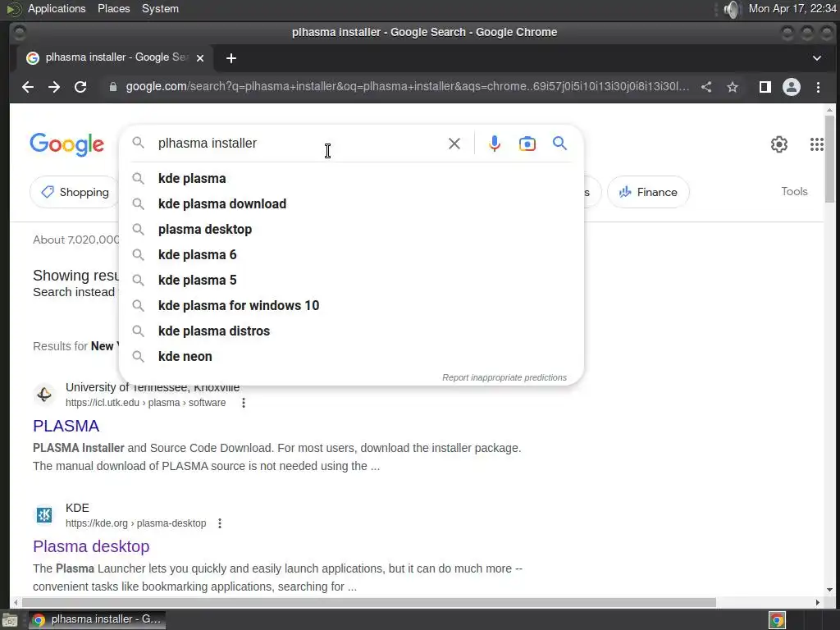840x630 pixels.
Task: Click the 'KDE' site name above kde.org
Action: tap(77, 508)
